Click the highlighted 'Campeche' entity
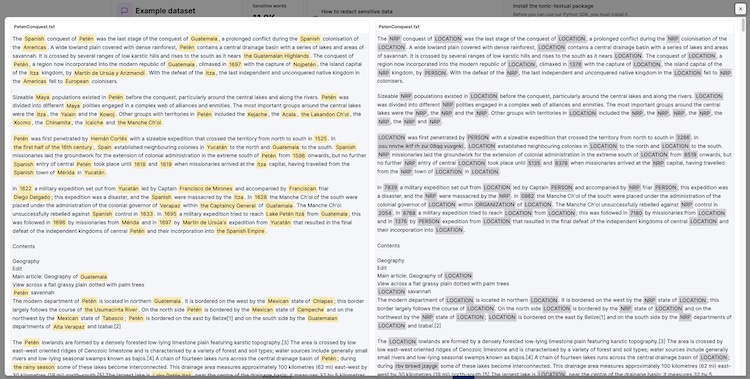The height and width of the screenshot is (379, 750). [x=310, y=310]
